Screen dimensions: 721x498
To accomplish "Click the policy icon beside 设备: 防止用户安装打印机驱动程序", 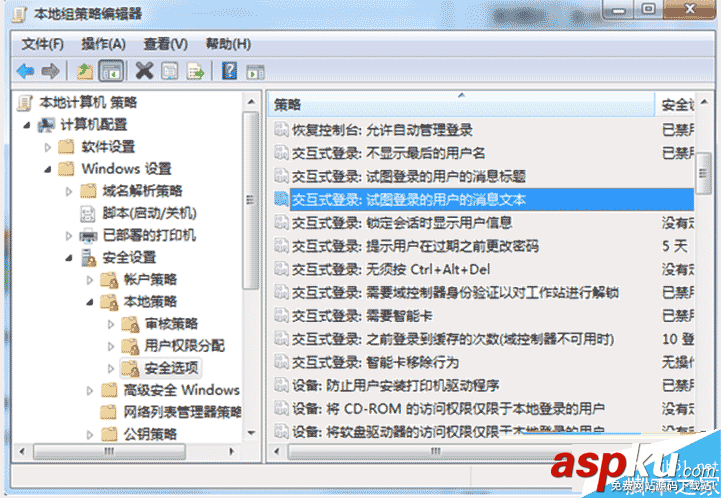I will pos(281,385).
